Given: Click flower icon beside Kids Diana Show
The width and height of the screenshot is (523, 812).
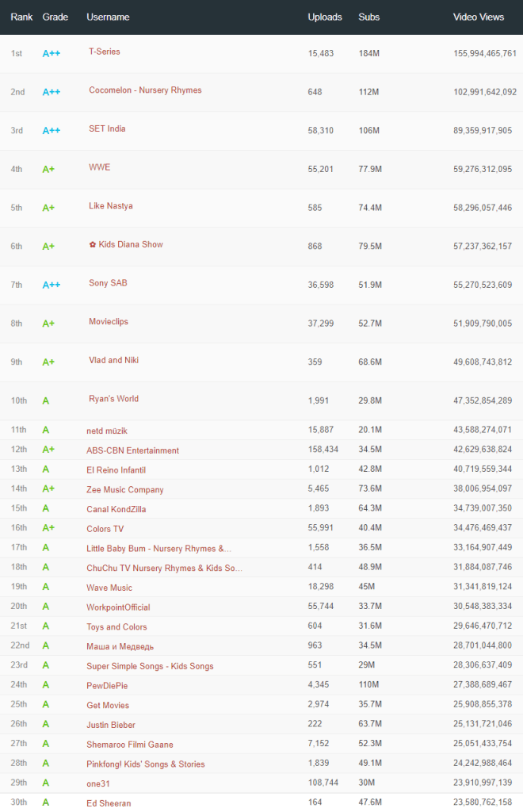Looking at the screenshot, I should pyautogui.click(x=92, y=245).
